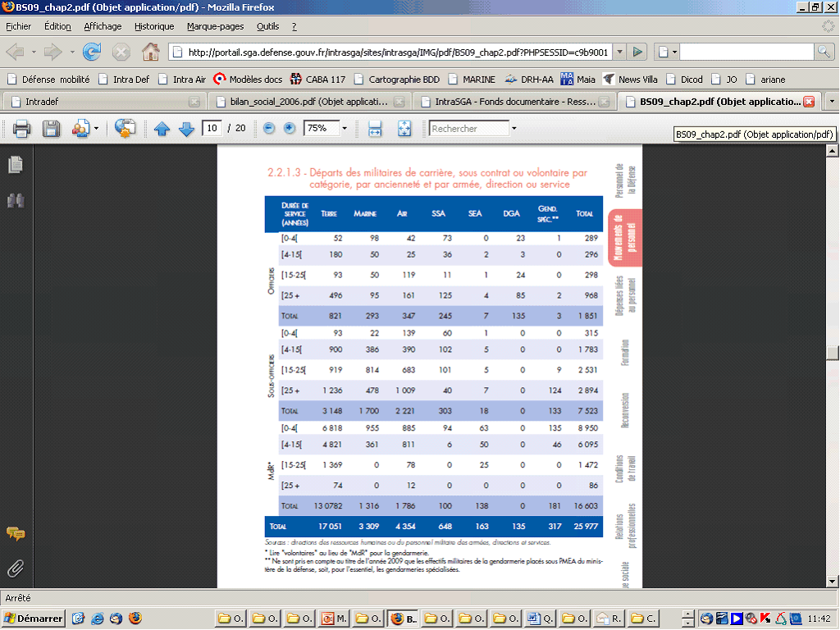
Task: Click the Démarrer start button
Action: click(x=34, y=618)
